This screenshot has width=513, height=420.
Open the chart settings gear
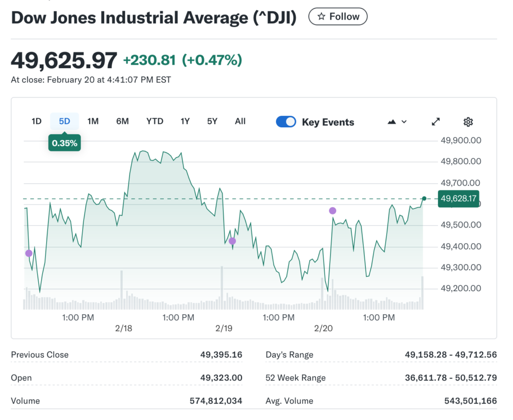pos(468,122)
